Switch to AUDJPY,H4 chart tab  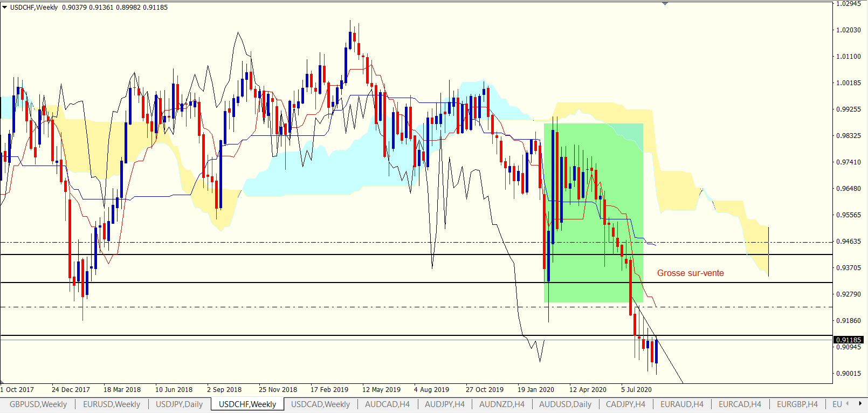pyautogui.click(x=444, y=404)
